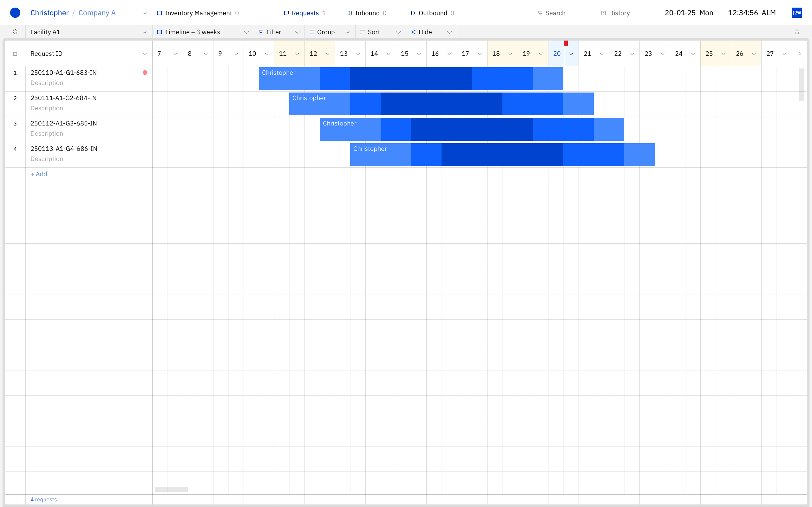Open the Outbound tab
Viewport: 812px width, 507px height.
432,13
